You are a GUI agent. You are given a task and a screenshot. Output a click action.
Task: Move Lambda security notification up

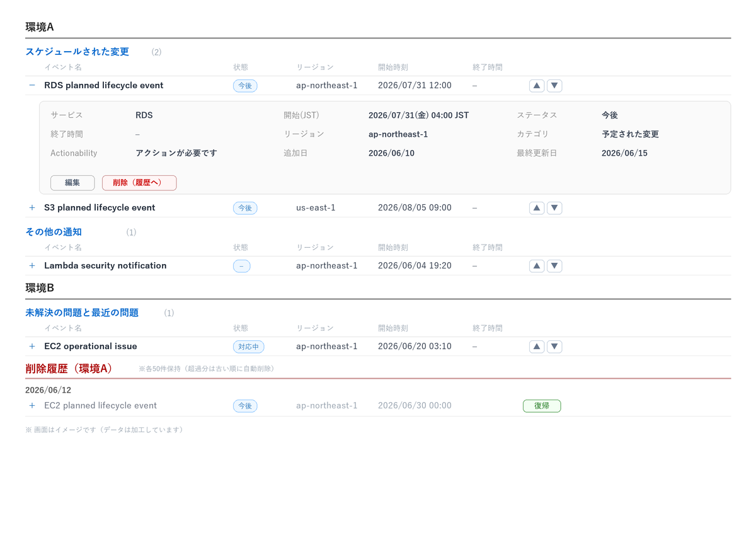[537, 266]
